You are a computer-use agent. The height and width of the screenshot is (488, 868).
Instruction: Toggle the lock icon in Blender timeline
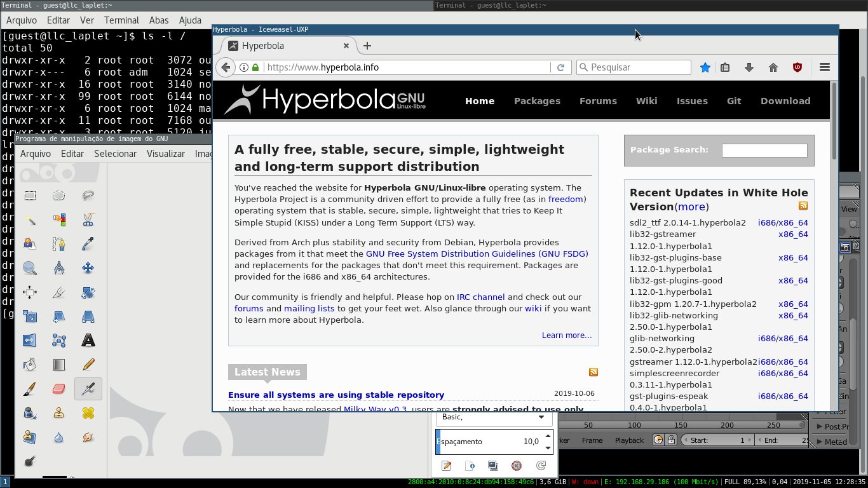point(671,440)
